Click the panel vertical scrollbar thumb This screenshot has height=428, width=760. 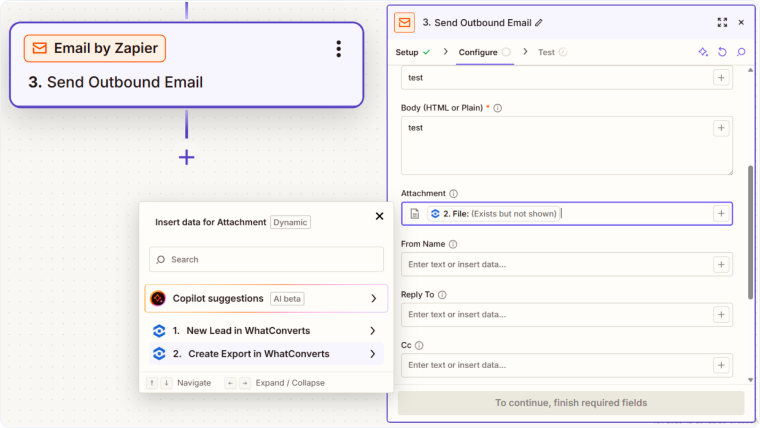(750, 233)
